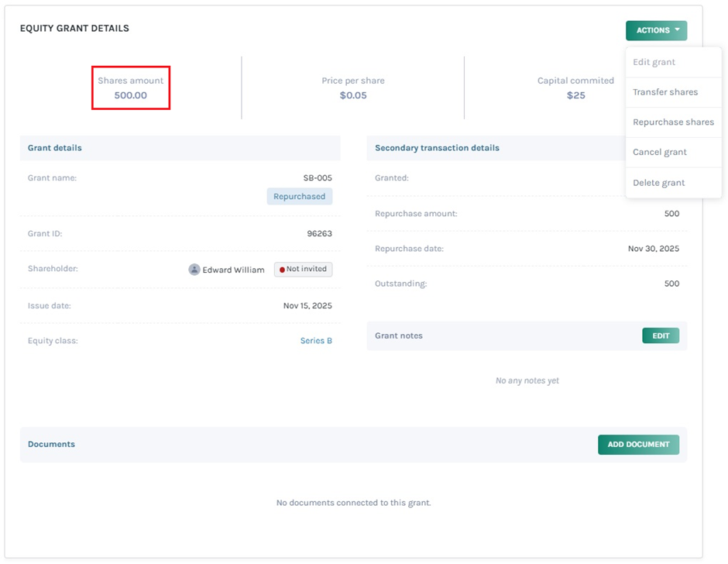Choose Delete grant in Actions menu
This screenshot has width=728, height=564.
tap(658, 183)
